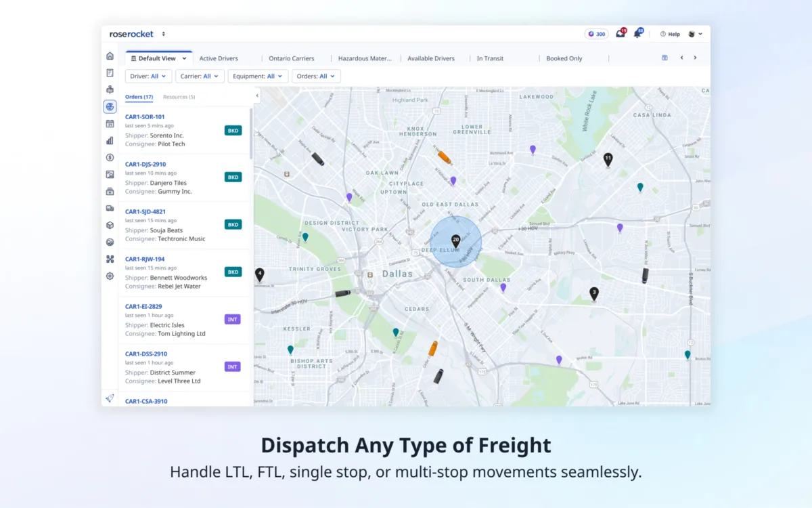The width and height of the screenshot is (812, 508).
Task: Select map cluster marker labeled 3
Action: point(594,293)
